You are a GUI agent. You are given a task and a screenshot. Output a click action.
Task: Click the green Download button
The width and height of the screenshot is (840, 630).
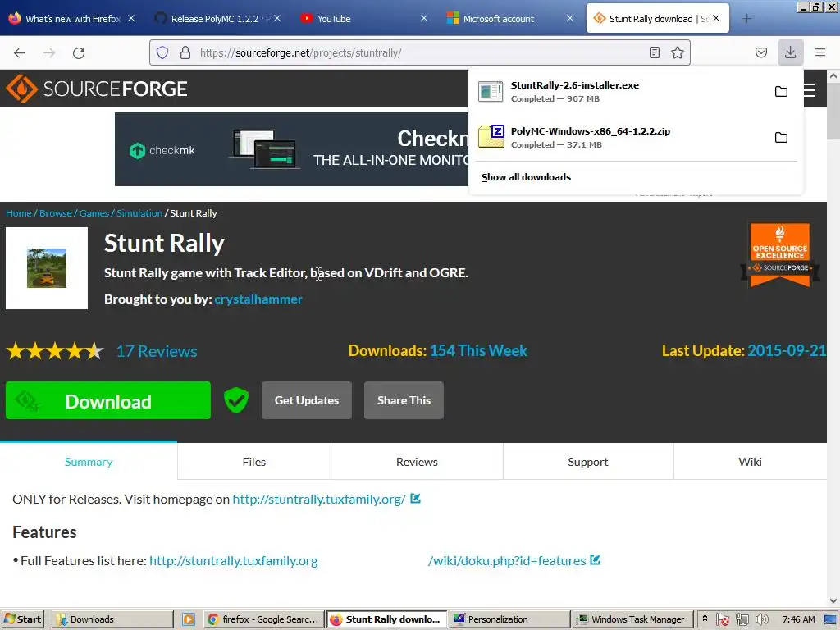coord(108,400)
